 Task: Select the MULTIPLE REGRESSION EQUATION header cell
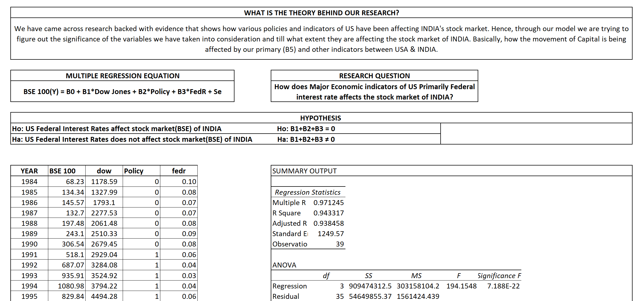point(122,76)
